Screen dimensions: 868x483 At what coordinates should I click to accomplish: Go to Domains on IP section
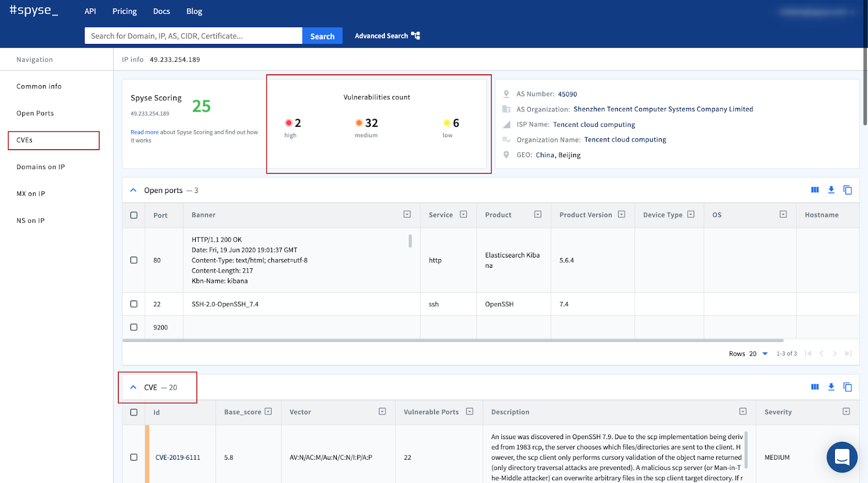click(41, 167)
